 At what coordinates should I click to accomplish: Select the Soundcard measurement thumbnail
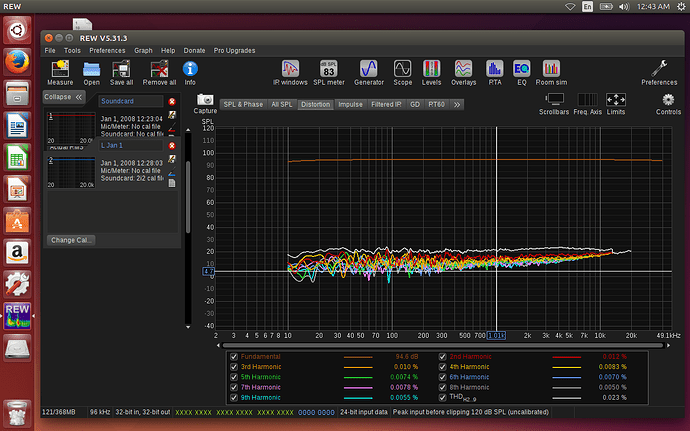tap(71, 128)
